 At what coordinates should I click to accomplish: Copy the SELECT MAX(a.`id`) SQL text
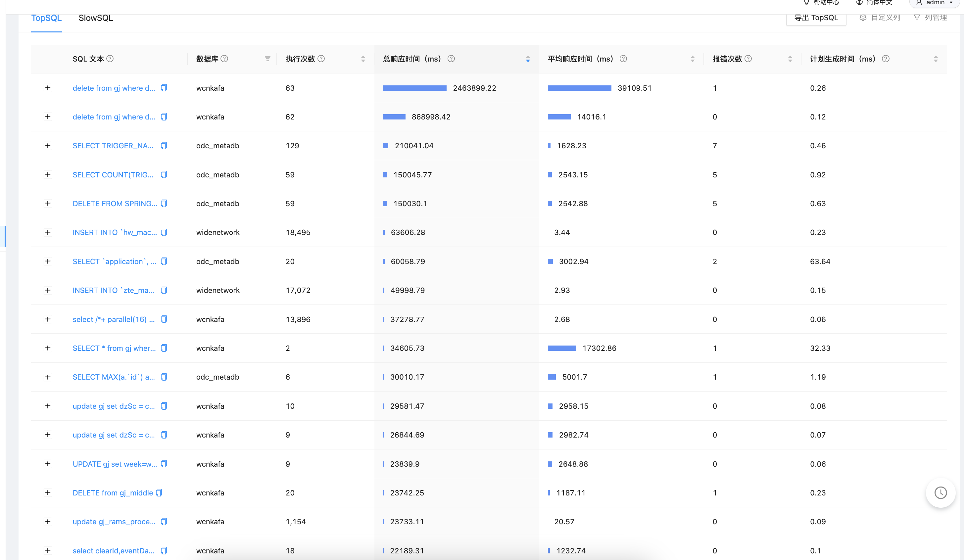(x=164, y=377)
